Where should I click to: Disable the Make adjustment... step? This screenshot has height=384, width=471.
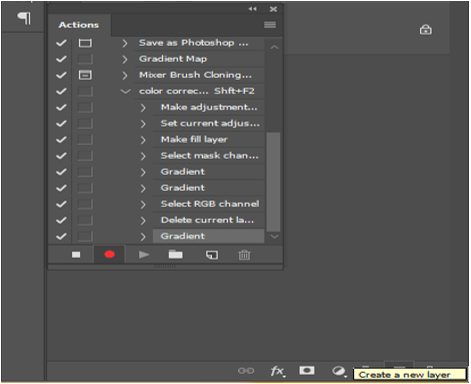(61, 107)
